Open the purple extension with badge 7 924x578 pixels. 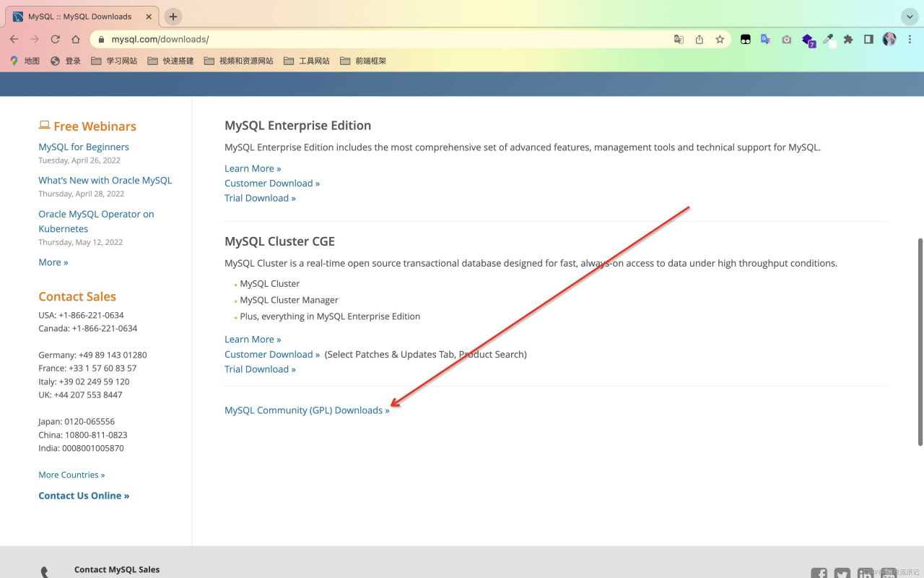(808, 40)
